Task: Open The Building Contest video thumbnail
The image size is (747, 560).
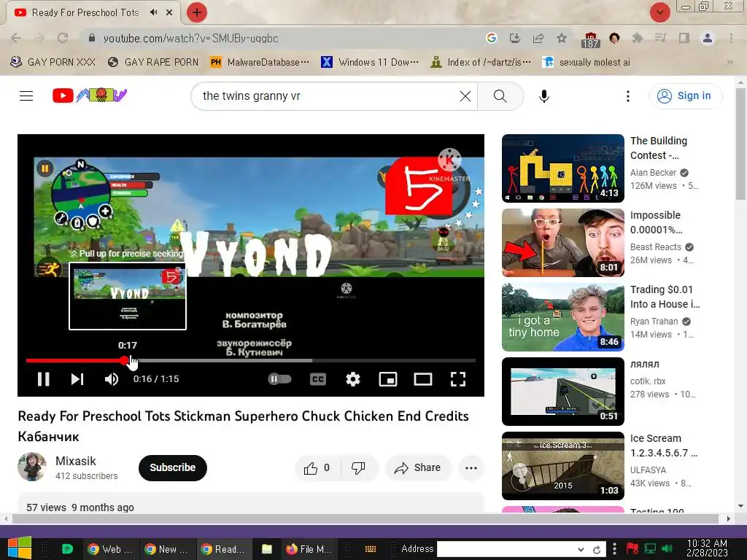Action: (562, 168)
